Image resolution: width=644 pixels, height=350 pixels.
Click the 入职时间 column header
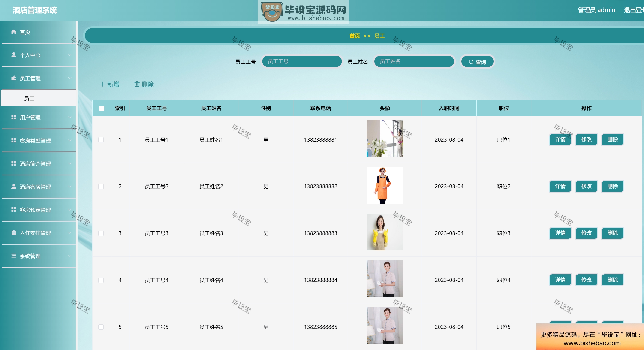449,108
